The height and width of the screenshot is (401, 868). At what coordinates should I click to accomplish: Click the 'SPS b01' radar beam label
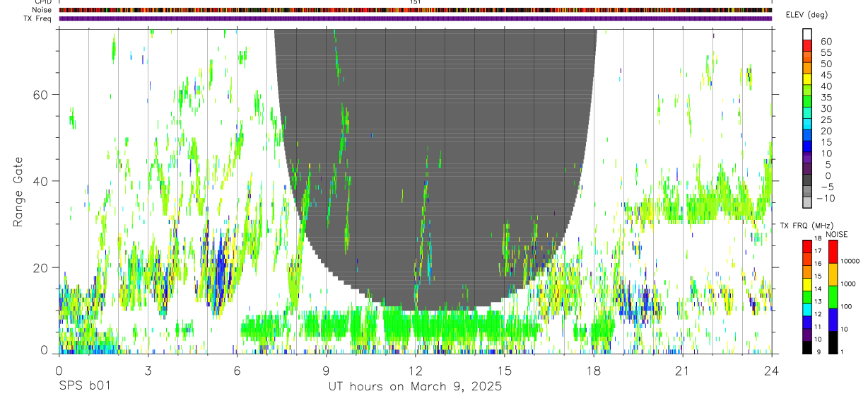(x=84, y=386)
